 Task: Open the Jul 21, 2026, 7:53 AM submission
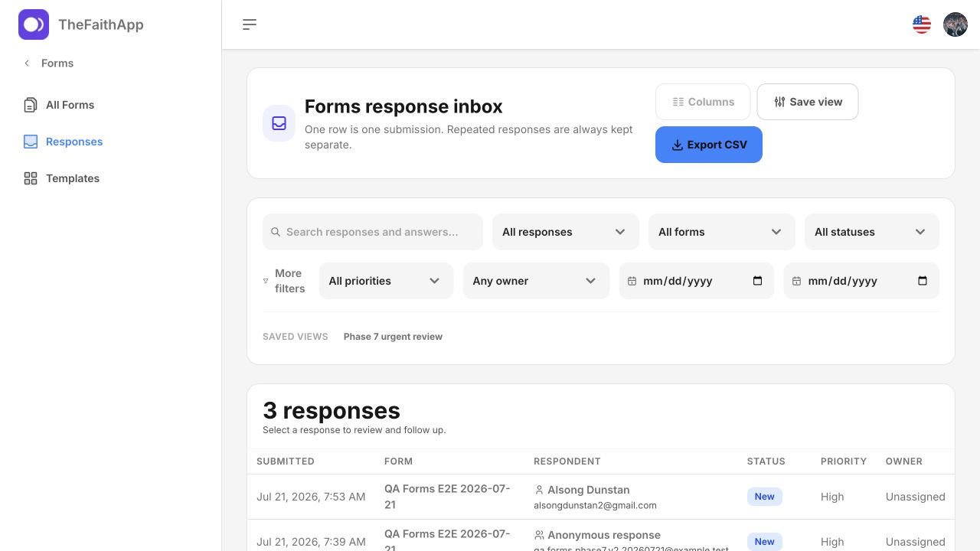click(x=311, y=497)
